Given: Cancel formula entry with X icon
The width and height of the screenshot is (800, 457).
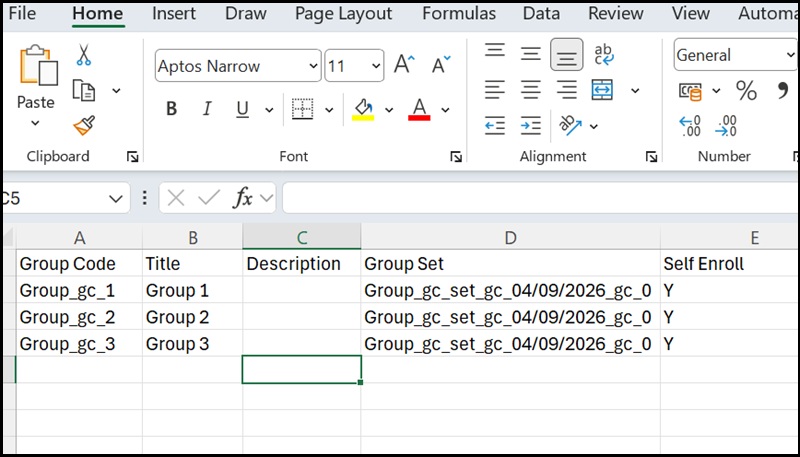Looking at the screenshot, I should 176,198.
